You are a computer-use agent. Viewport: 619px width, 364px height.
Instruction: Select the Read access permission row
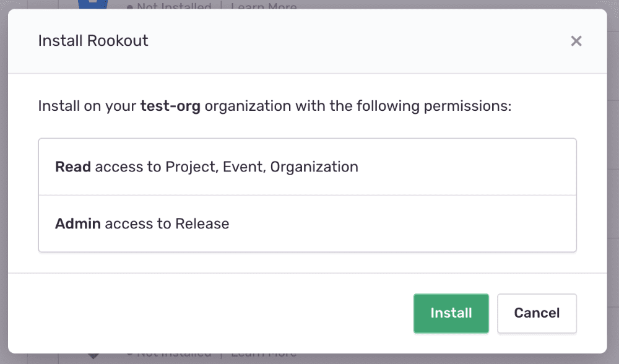(x=308, y=167)
